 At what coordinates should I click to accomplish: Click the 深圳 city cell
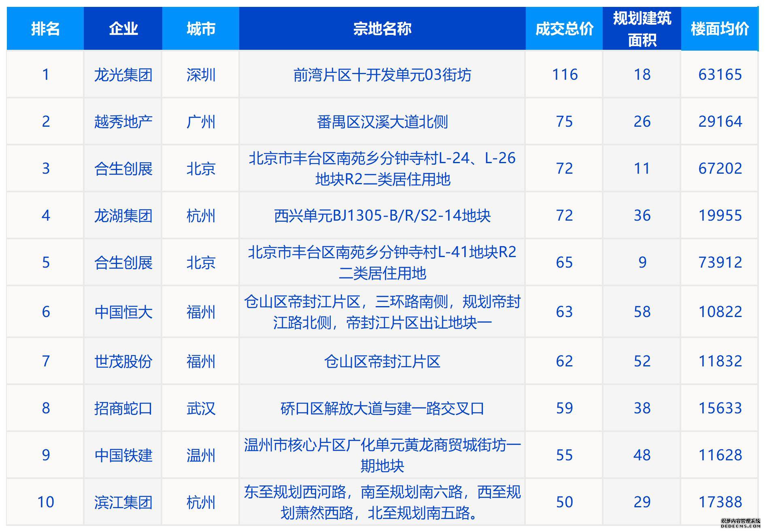click(201, 75)
